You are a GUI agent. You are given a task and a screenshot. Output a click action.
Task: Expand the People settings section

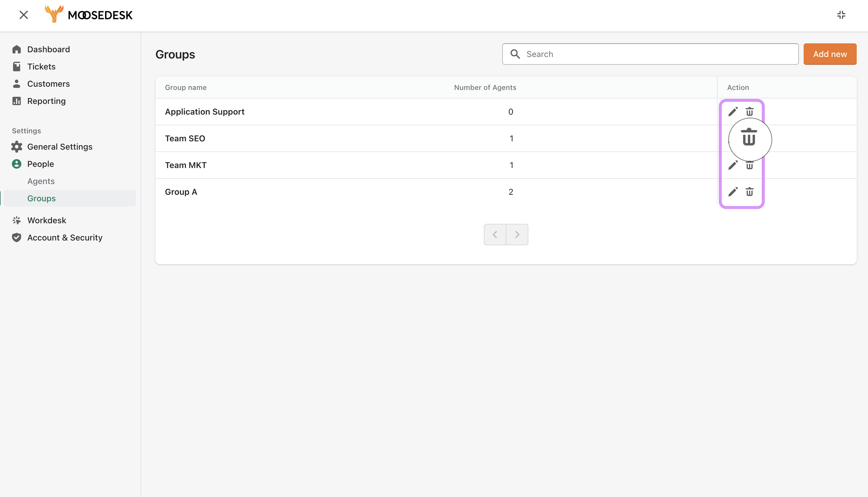[x=41, y=164]
